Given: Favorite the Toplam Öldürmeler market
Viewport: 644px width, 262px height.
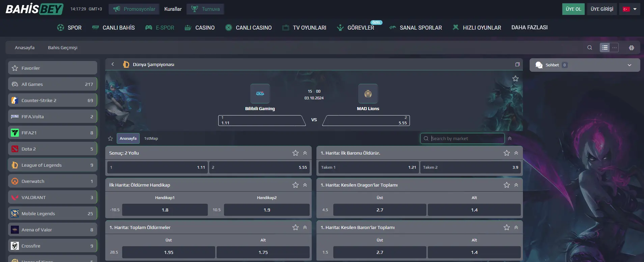Looking at the screenshot, I should [x=296, y=227].
